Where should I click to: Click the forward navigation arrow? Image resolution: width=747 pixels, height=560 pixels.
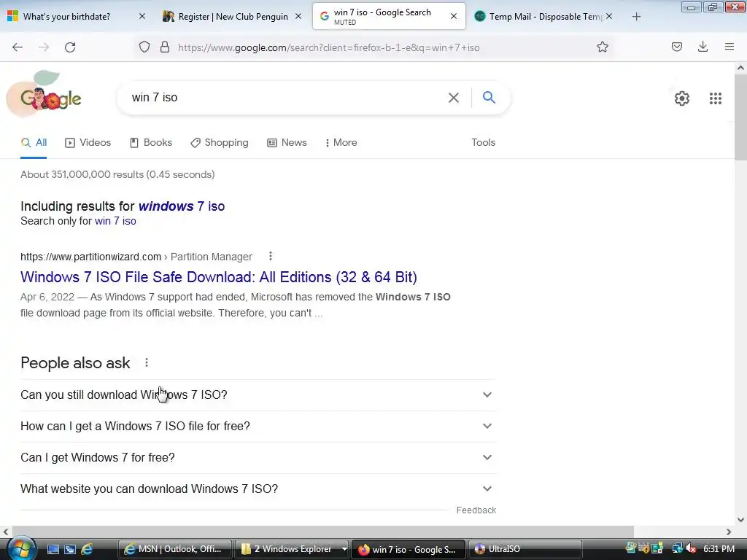click(44, 47)
